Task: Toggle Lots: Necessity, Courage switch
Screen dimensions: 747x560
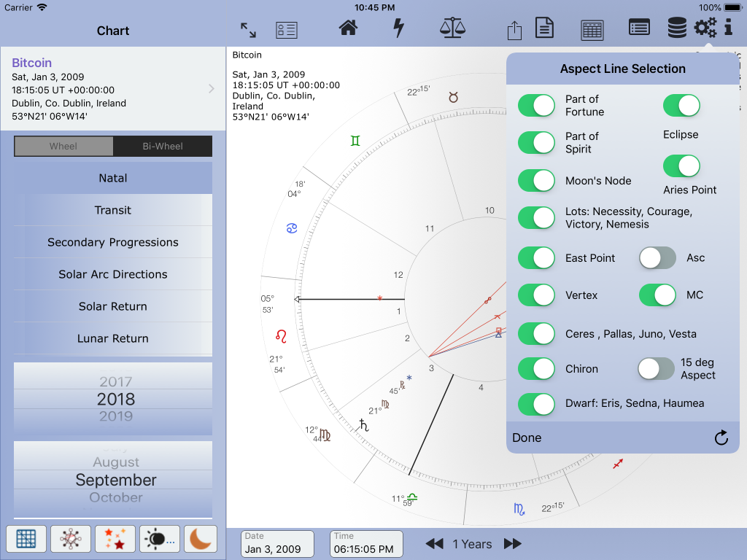Action: [x=536, y=217]
